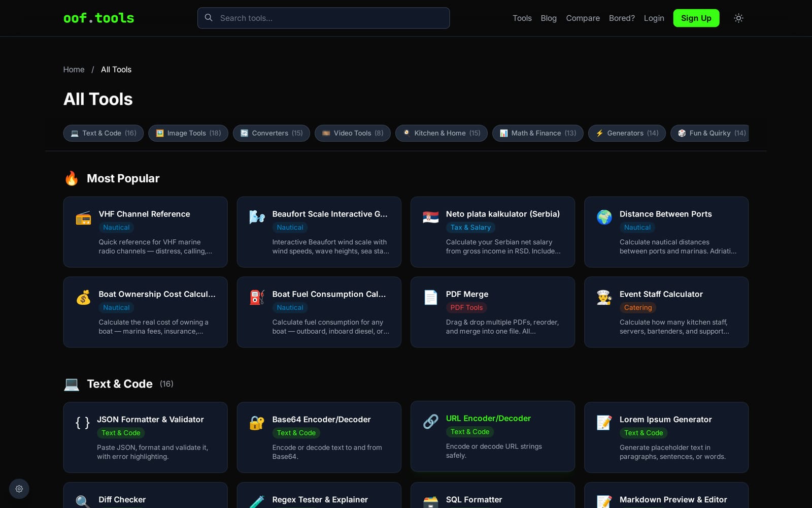Open Neto plata kalkulator (Serbia) title
Image resolution: width=812 pixels, height=508 pixels.
(x=502, y=214)
